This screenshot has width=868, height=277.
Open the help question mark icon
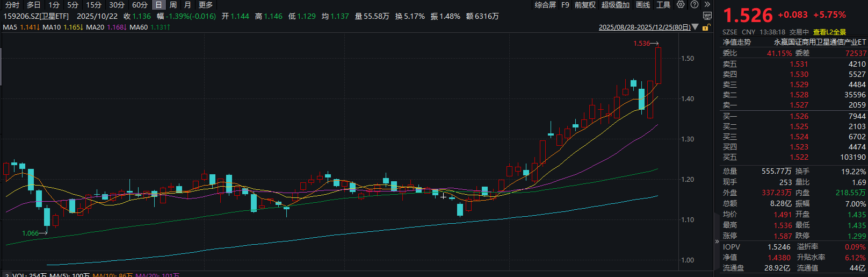tap(695, 4)
